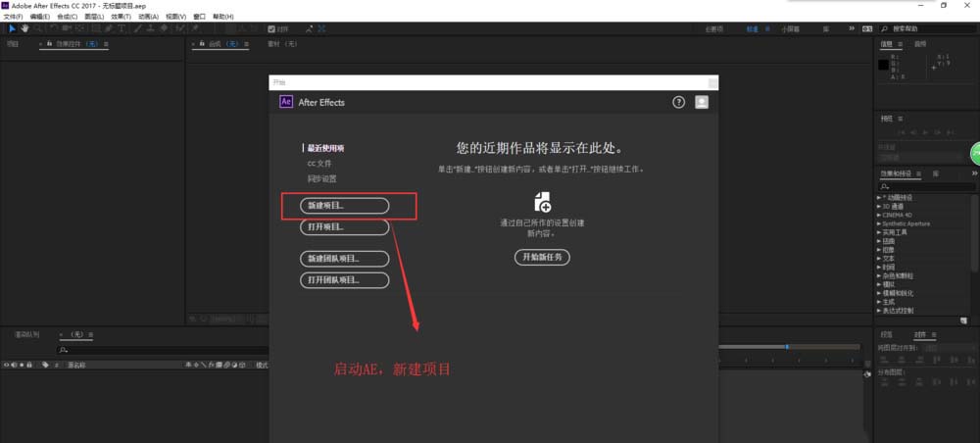
Task: Click the 新建项目 button
Action: [x=344, y=206]
